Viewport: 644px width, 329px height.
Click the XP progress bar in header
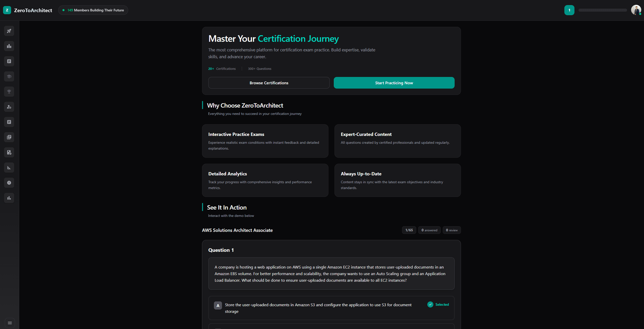[602, 10]
